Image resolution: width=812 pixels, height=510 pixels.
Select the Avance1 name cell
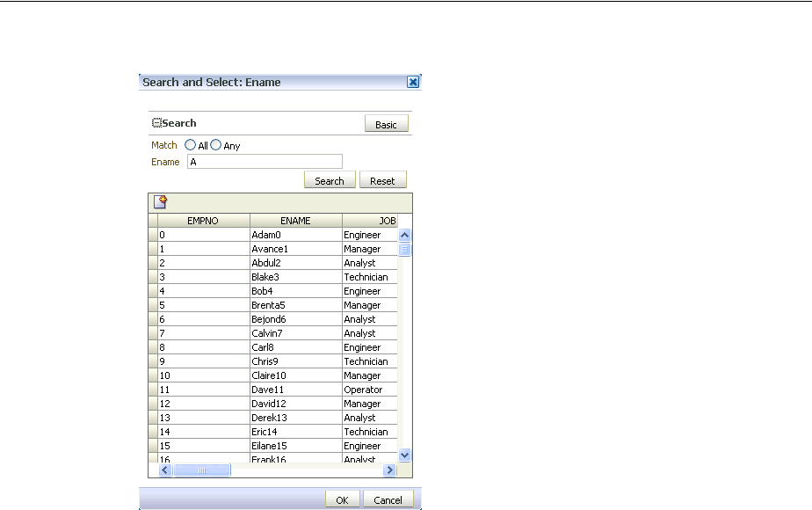pyautogui.click(x=295, y=249)
